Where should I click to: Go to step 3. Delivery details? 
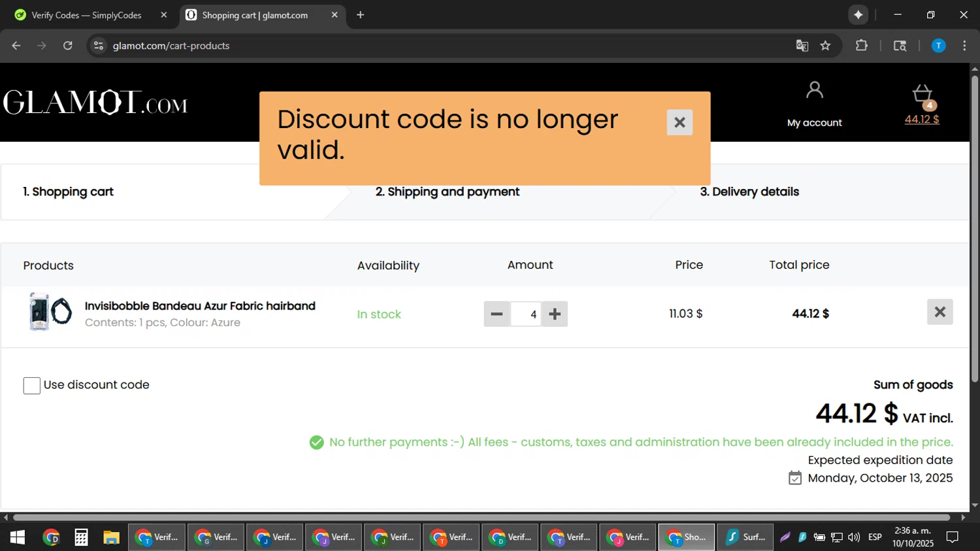pos(749,192)
